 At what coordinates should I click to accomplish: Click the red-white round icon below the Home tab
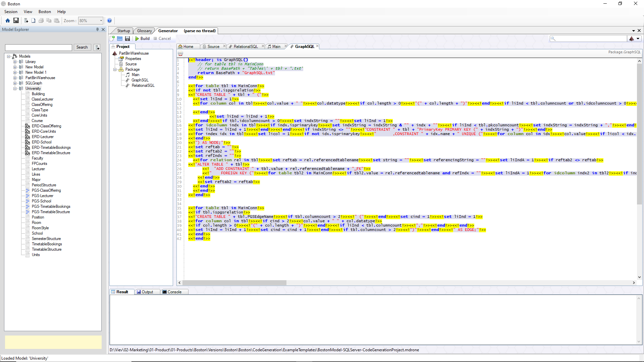(x=180, y=53)
